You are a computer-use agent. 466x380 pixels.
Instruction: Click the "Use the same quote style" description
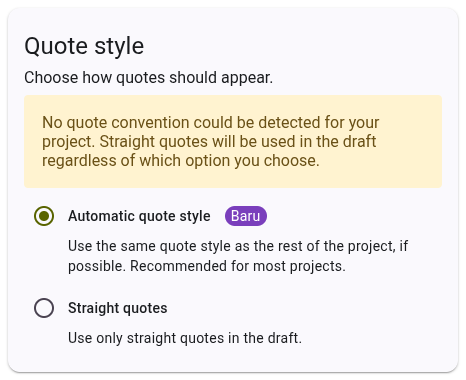[238, 256]
